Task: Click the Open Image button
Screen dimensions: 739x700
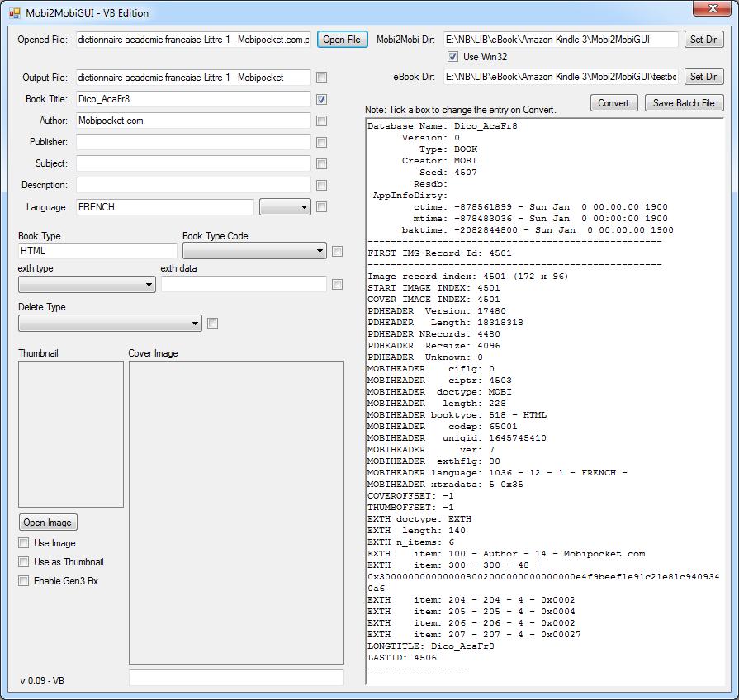Action: pos(48,523)
